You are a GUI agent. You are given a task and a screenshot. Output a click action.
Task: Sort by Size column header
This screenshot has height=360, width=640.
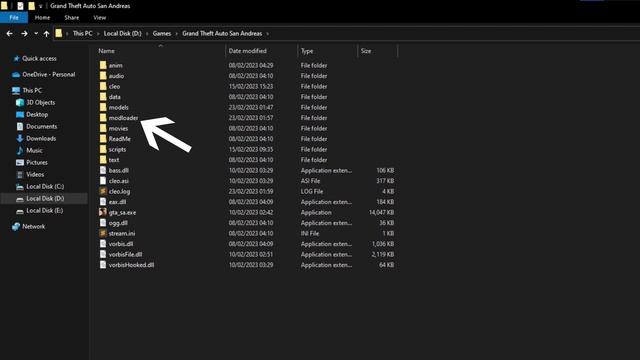click(366, 51)
